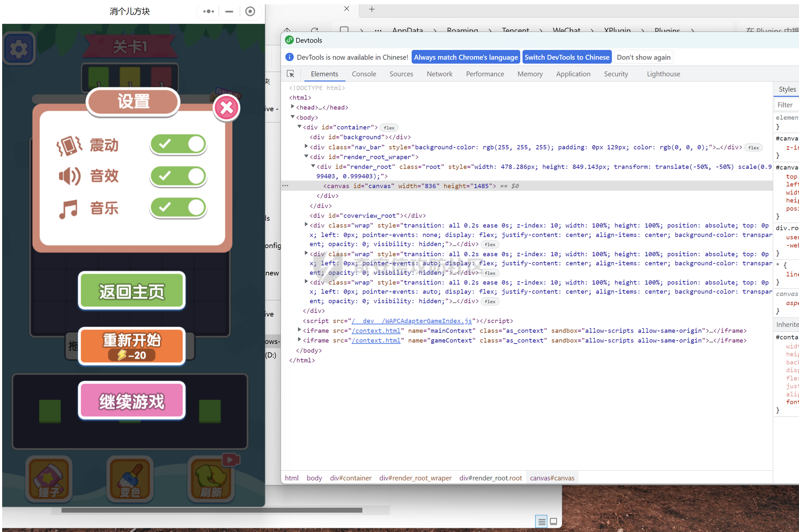This screenshot has height=532, width=799.
Task: Select div#render_root_wraper in the breadcrumb
Action: (x=415, y=478)
